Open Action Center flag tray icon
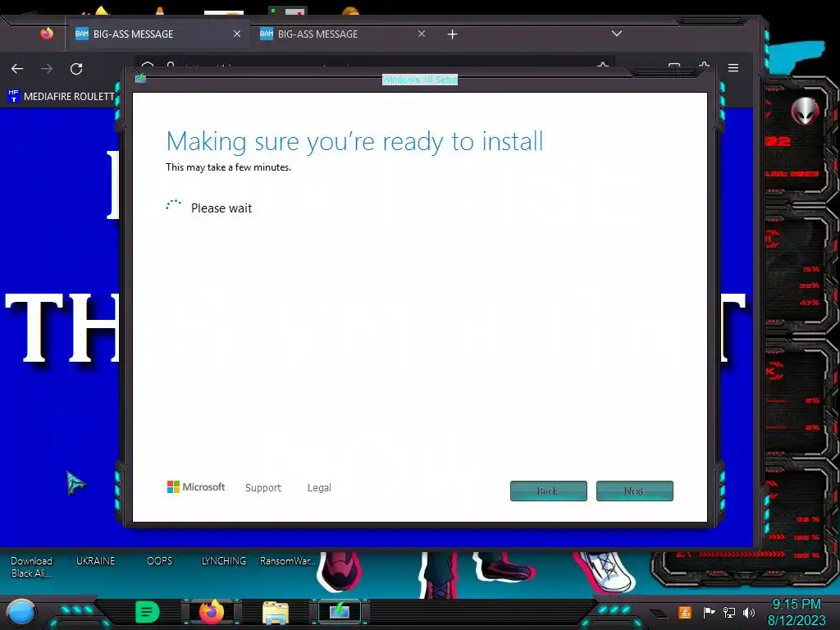 coord(709,612)
